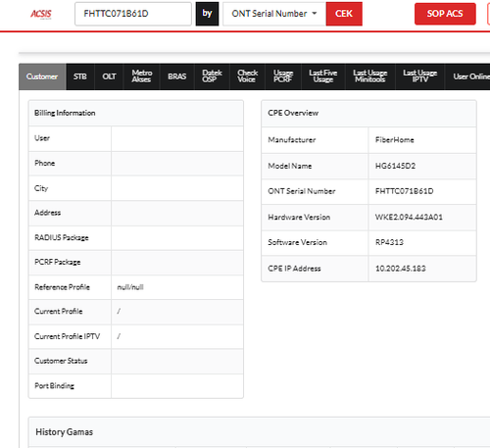Click the null/null Reference Profile value
Viewport: 490px width, 448px height.
(130, 287)
